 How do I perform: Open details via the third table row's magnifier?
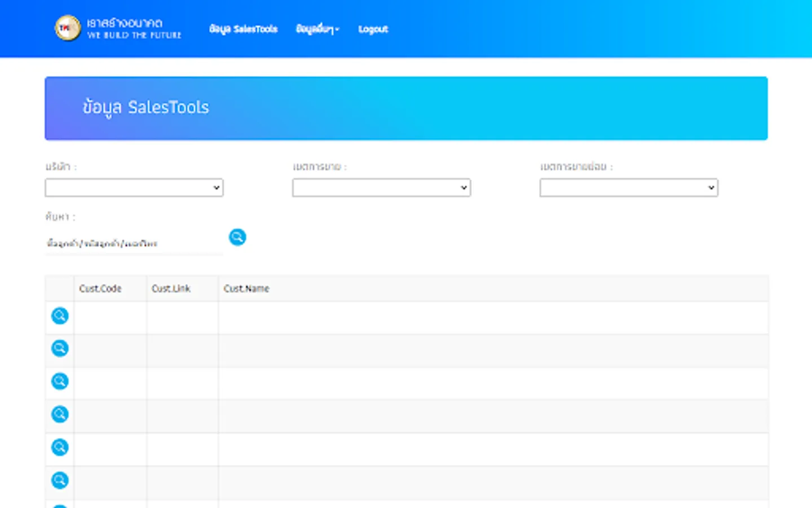(x=60, y=381)
